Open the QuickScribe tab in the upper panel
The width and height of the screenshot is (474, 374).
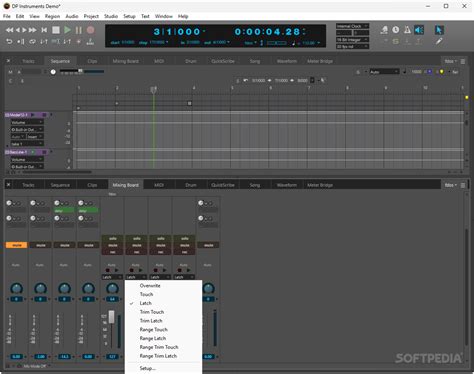[223, 61]
